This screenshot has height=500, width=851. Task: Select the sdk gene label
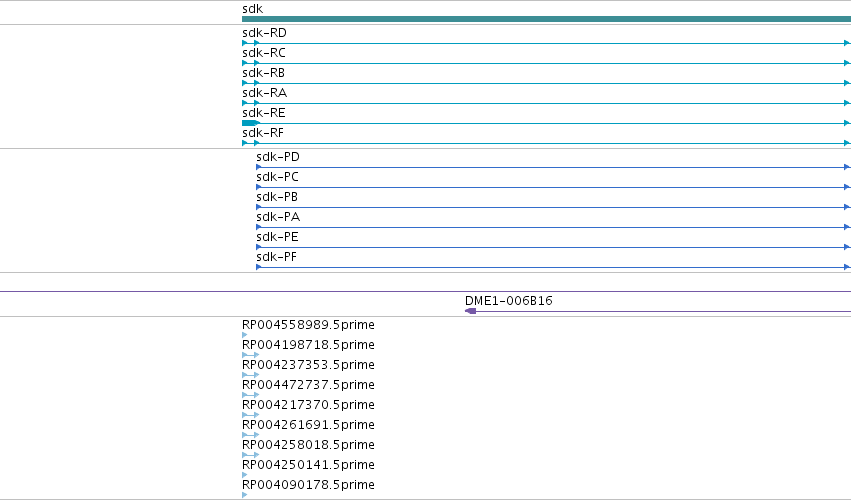coord(252,9)
